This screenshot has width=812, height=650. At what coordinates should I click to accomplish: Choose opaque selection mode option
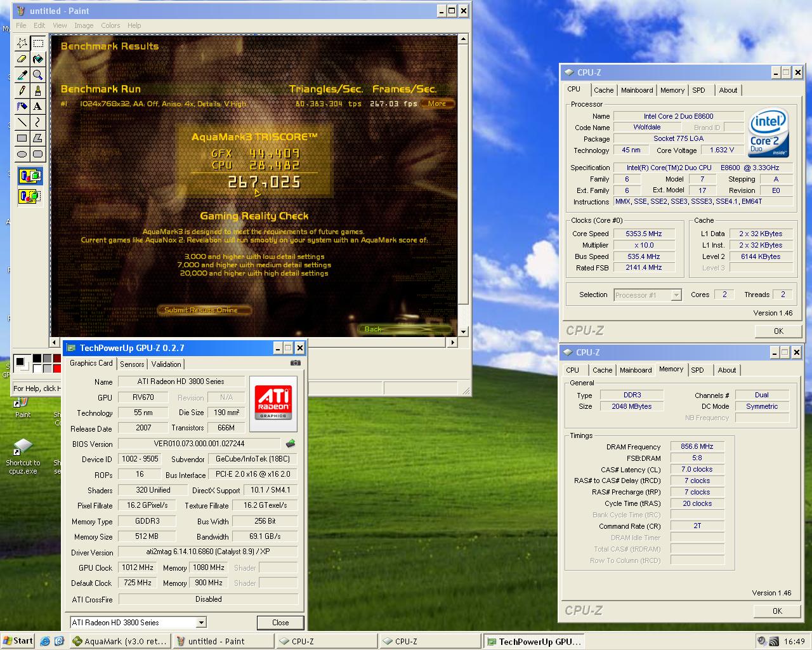(x=30, y=176)
